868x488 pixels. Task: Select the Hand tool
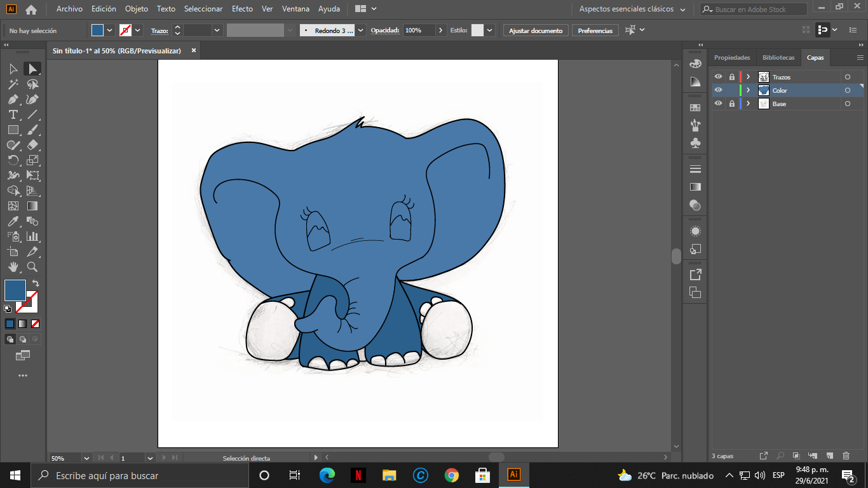pos(13,267)
